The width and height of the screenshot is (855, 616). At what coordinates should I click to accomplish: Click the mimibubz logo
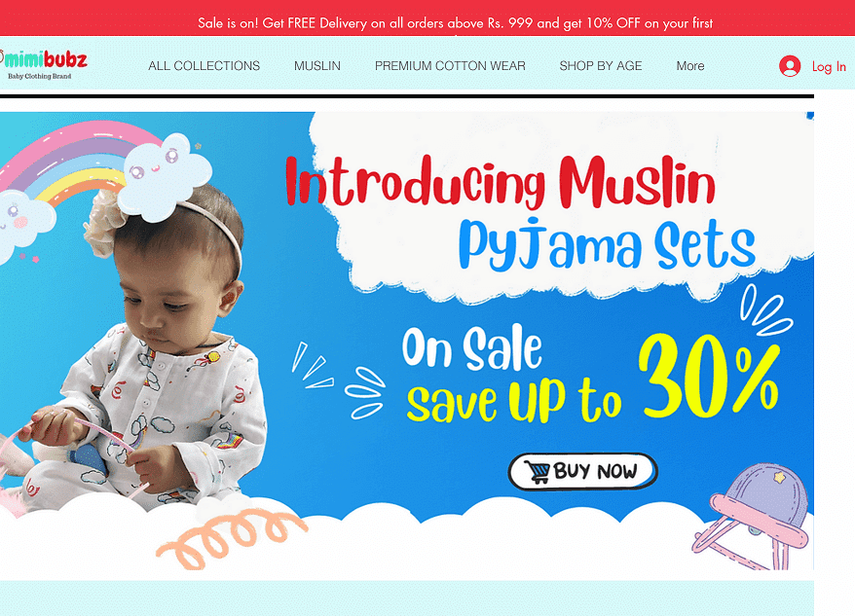(44, 64)
